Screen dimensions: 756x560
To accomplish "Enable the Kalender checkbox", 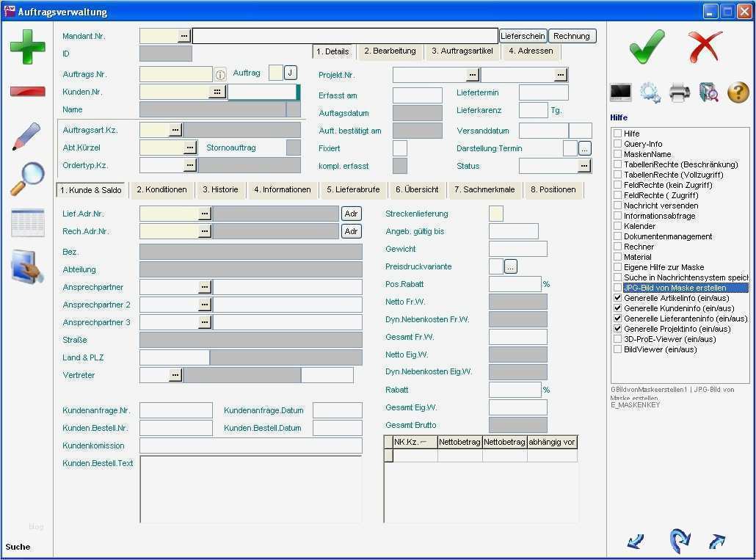I will (x=618, y=226).
